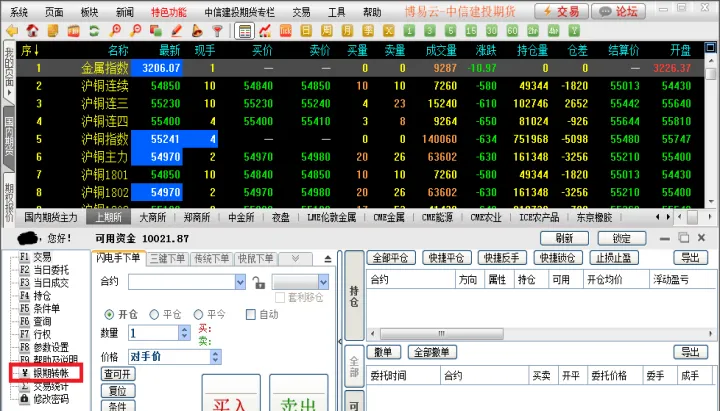720x411 pixels.
Task: Click the 刷新 button
Action: [564, 238]
